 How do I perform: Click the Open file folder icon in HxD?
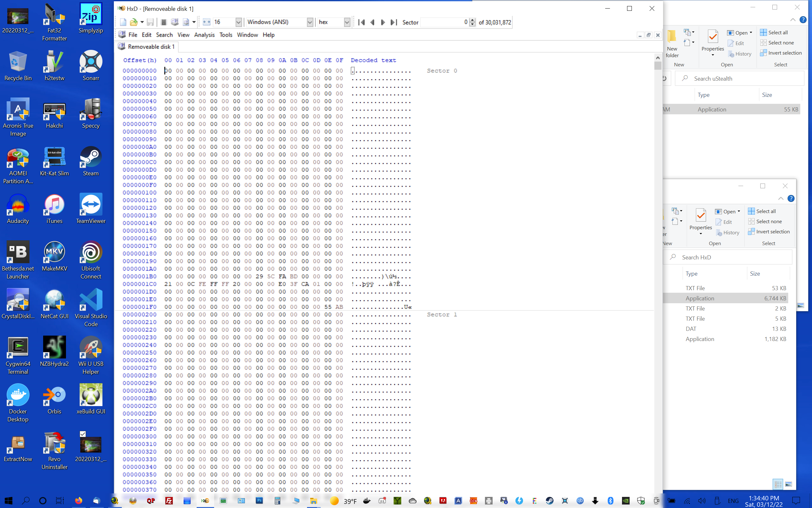(134, 22)
